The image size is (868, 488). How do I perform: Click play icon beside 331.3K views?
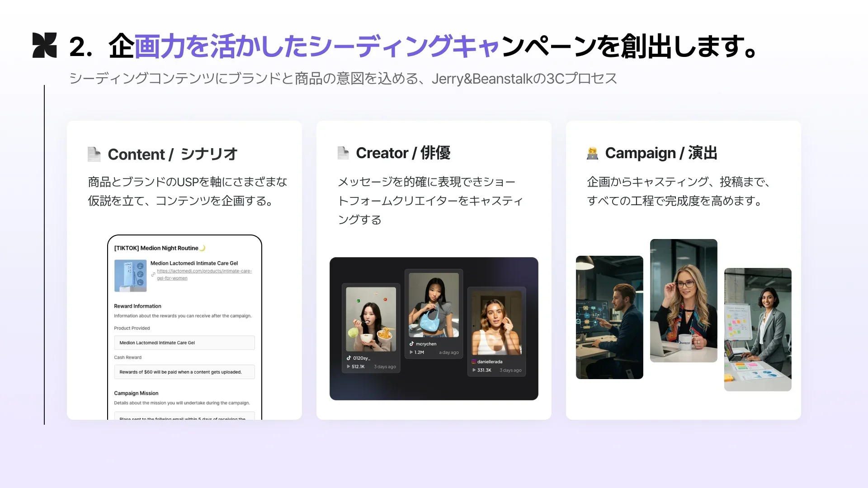click(474, 370)
